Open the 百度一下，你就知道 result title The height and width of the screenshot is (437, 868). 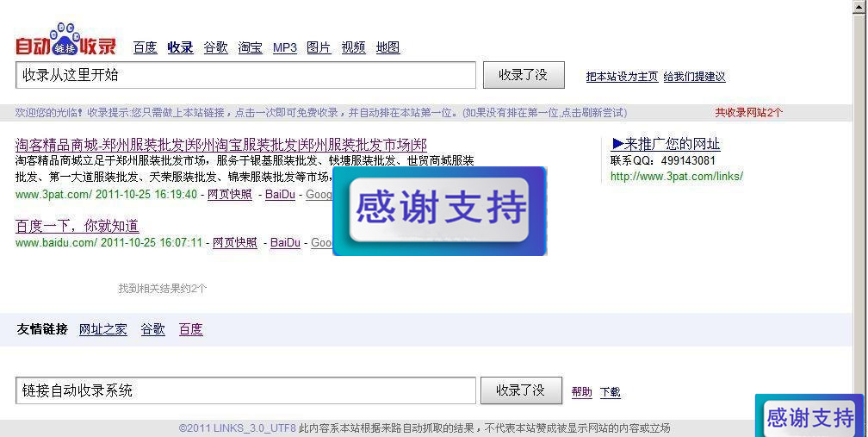coord(77,226)
